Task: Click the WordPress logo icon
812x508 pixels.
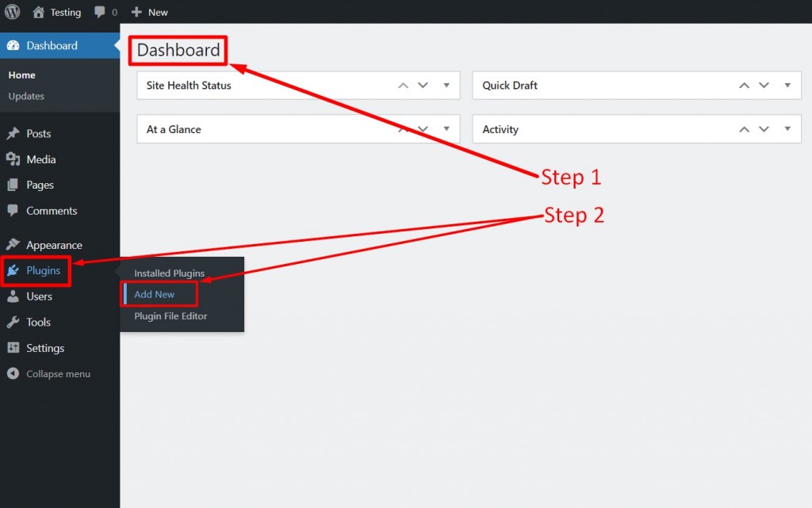Action: pos(13,11)
